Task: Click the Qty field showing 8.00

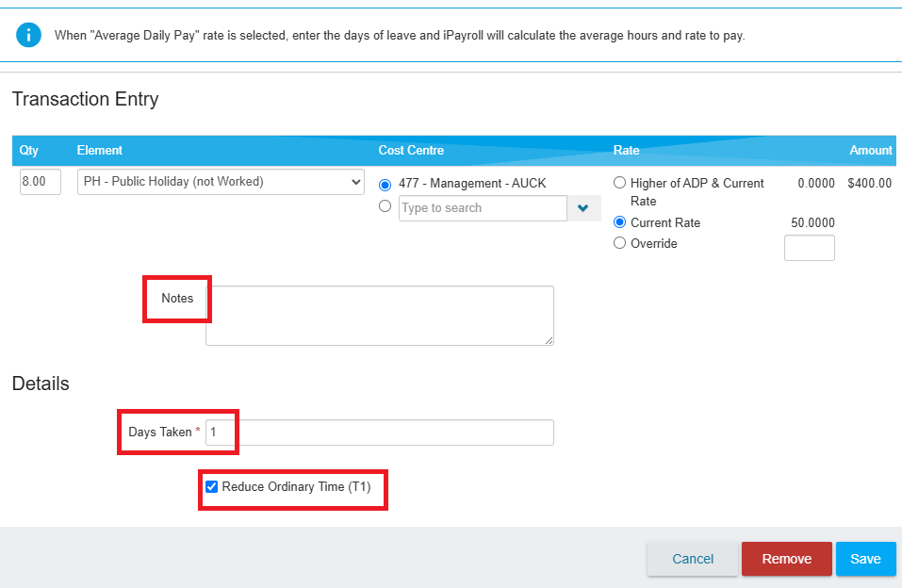Action: pyautogui.click(x=41, y=182)
